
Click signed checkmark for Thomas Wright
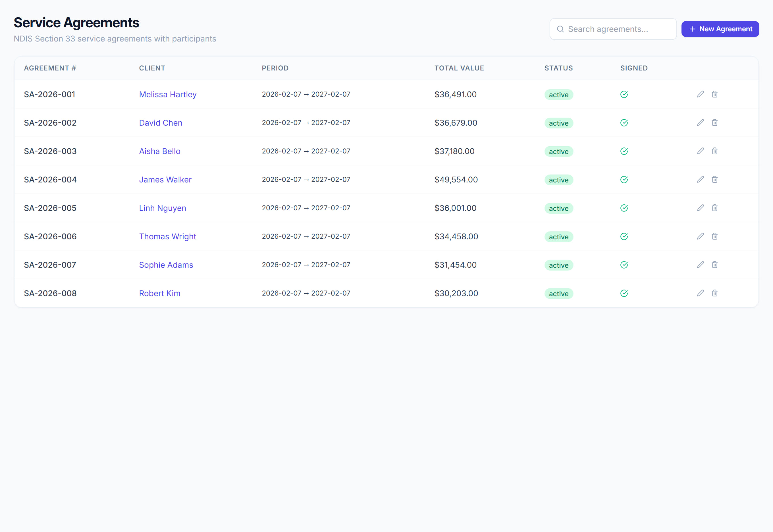(x=624, y=236)
